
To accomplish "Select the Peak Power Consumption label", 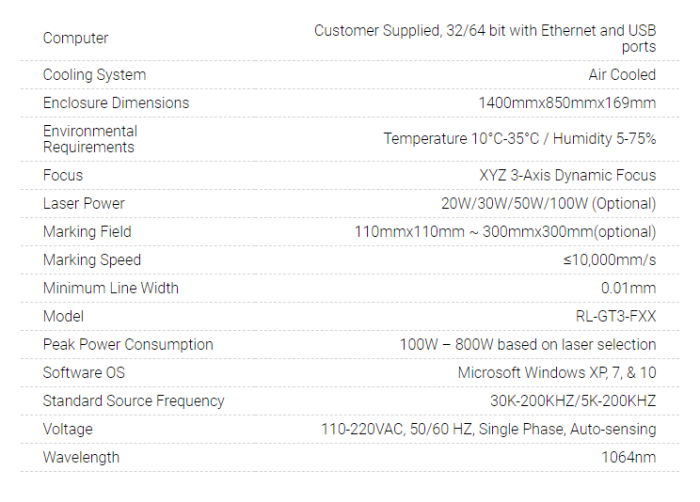I will pos(128,344).
